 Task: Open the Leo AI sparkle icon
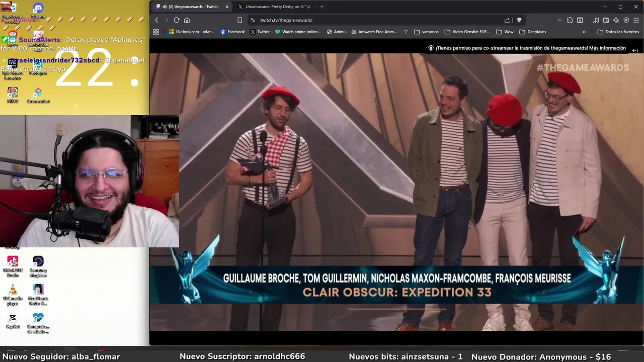616,20
